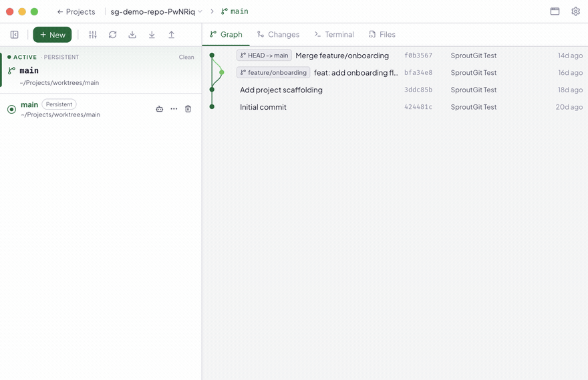Viewport: 588px width, 380px height.
Task: Click the graph node of the Initial commit
Action: pos(212,106)
